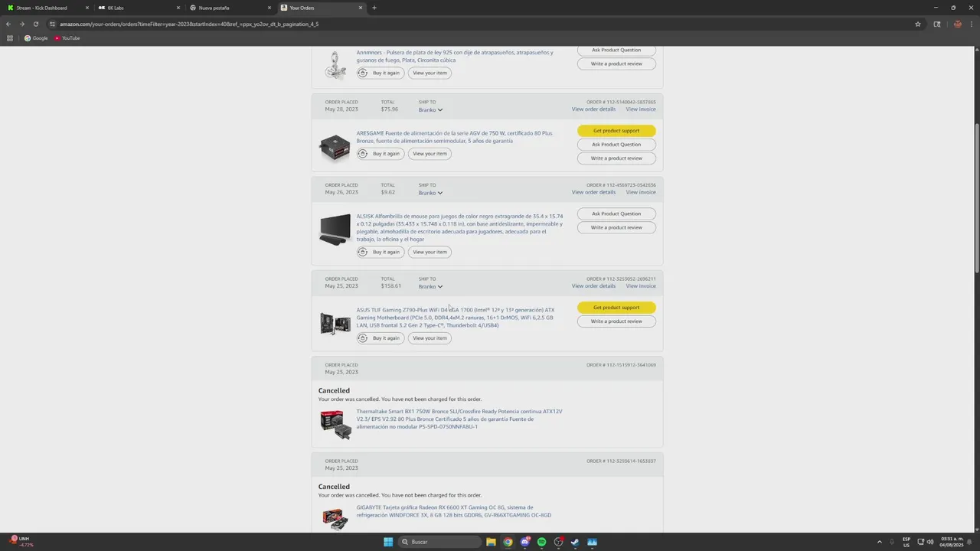This screenshot has height=551, width=980.
Task: Close the Stream - Kick Dashboard tab
Action: tap(87, 8)
